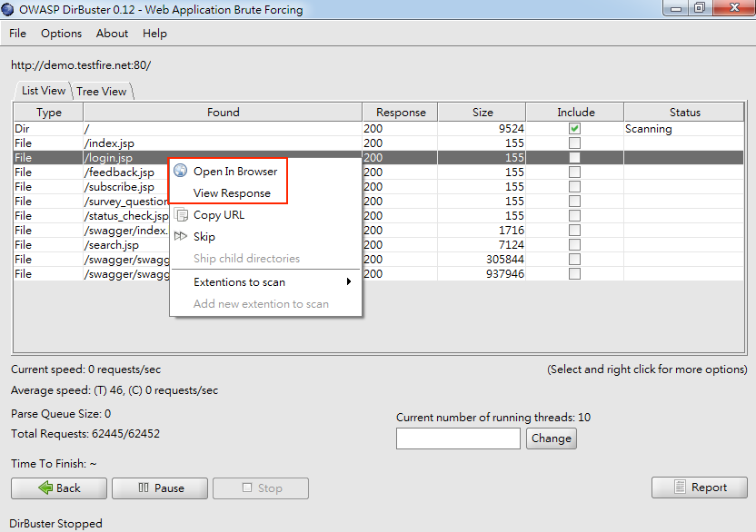Select the /index.jsp row
The image size is (756, 532).
pos(379,143)
